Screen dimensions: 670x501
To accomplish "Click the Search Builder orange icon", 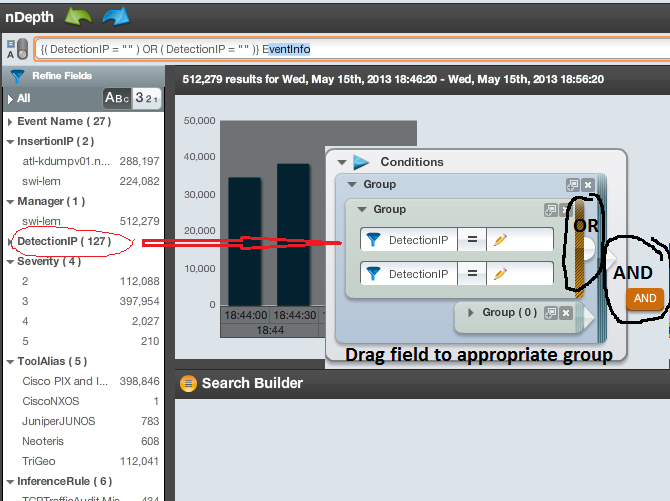I will [188, 383].
